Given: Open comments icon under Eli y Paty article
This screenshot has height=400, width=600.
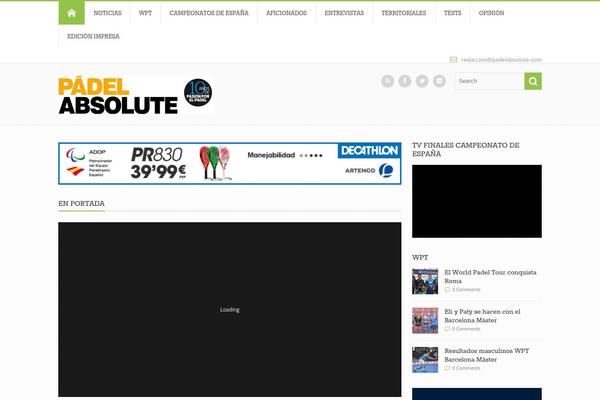Looking at the screenshot, I should point(447,329).
